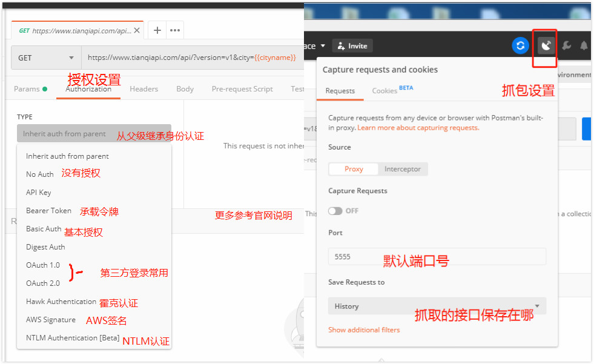Open the workspace dropdown arrow near Invite
Image resolution: width=594 pixels, height=364 pixels.
coord(323,46)
